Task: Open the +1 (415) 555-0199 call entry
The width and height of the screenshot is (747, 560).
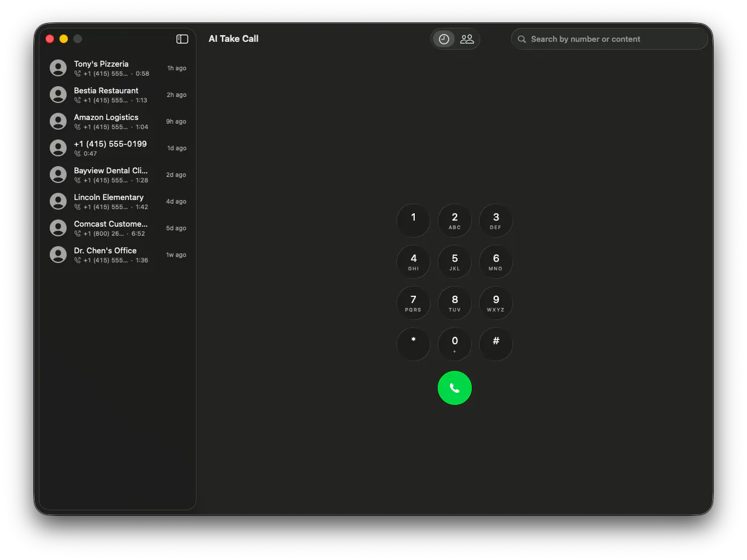Action: 118,148
